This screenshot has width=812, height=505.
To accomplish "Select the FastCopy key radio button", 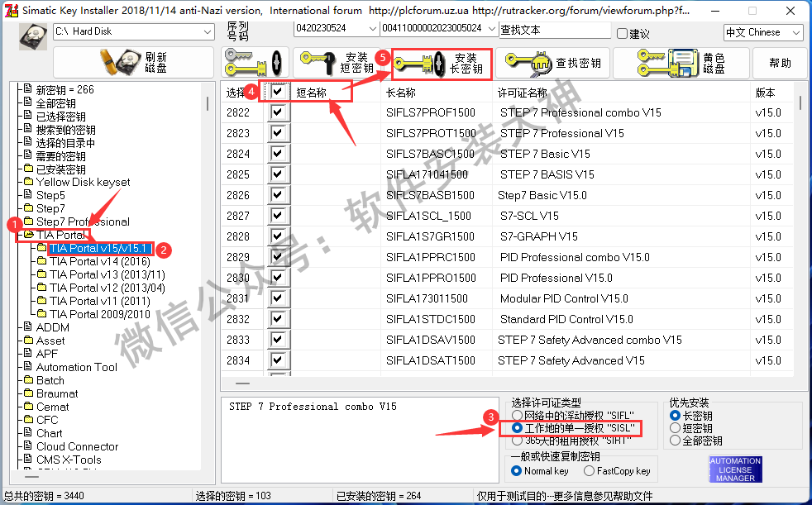I will (589, 471).
